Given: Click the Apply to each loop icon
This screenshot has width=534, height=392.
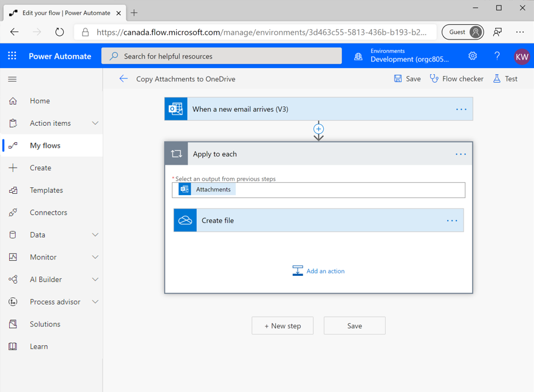Looking at the screenshot, I should [176, 154].
